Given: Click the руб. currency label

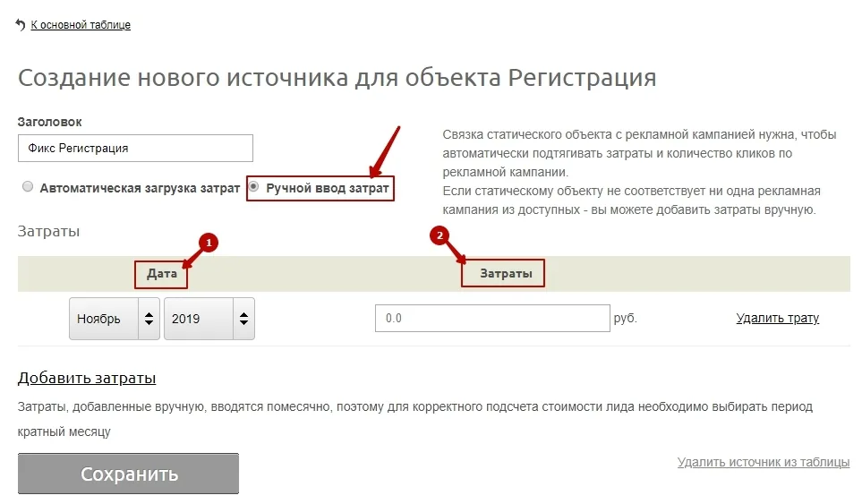Looking at the screenshot, I should coord(626,318).
